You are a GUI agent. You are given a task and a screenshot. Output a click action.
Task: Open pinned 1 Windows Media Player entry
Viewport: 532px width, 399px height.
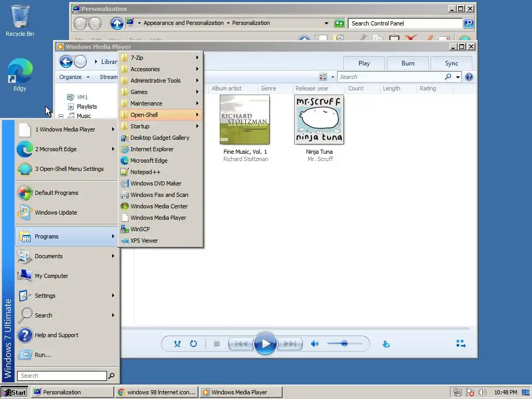tap(66, 129)
